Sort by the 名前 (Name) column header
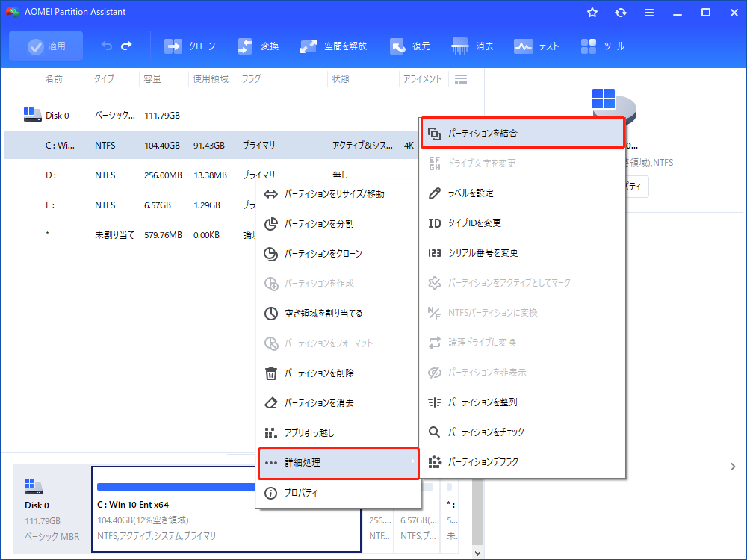747x560 pixels. point(54,79)
